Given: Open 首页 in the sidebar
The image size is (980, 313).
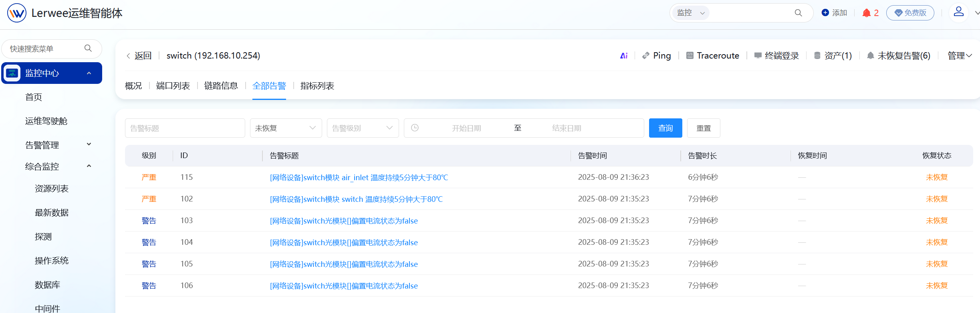Looking at the screenshot, I should coord(34,97).
